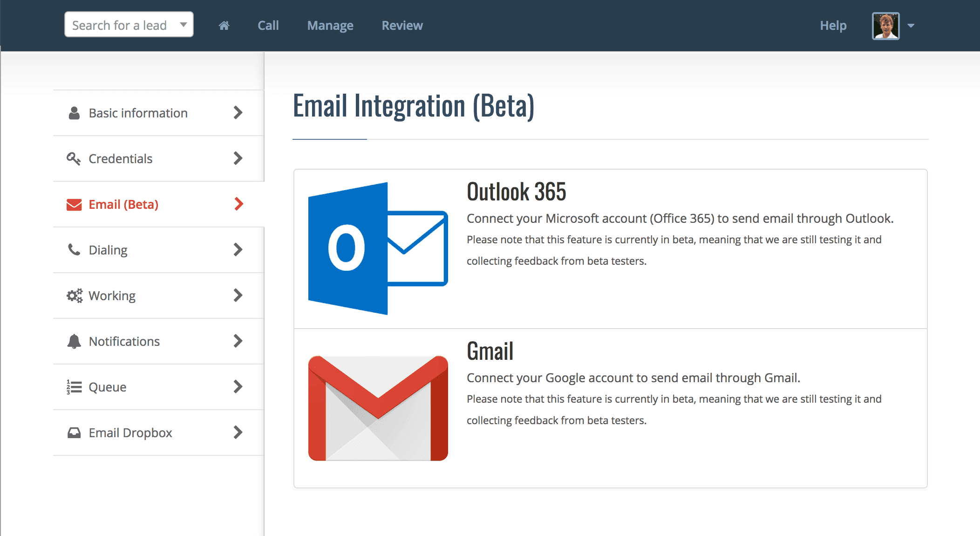Open the Review menu
This screenshot has width=980, height=536.
(x=402, y=26)
